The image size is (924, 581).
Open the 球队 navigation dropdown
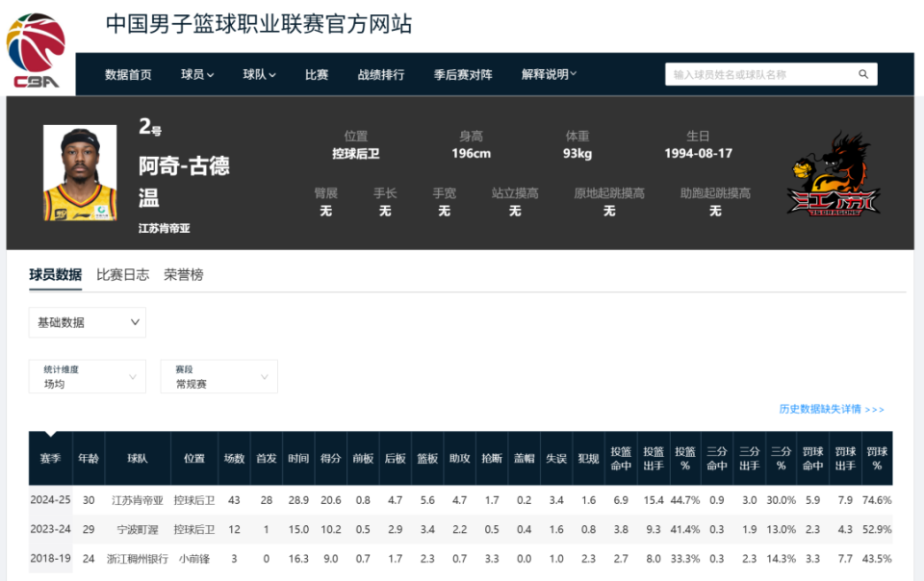pos(259,74)
